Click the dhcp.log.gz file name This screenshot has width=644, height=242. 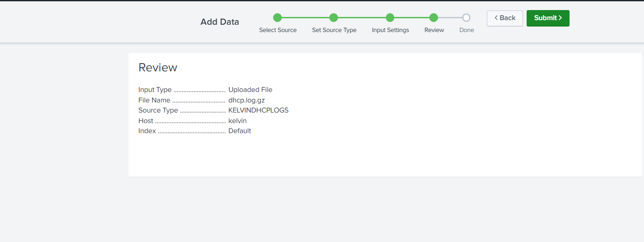tap(247, 100)
